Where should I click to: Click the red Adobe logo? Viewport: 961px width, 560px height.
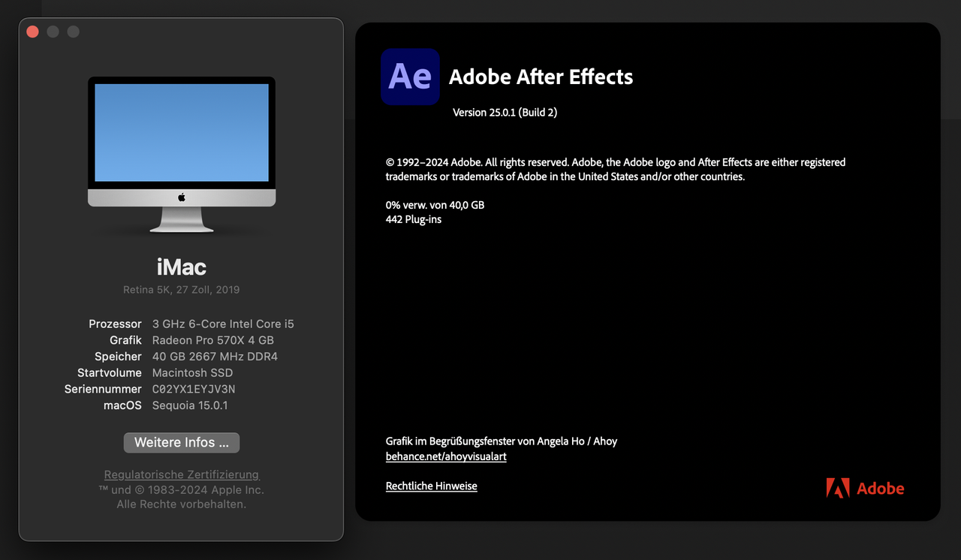click(x=865, y=489)
